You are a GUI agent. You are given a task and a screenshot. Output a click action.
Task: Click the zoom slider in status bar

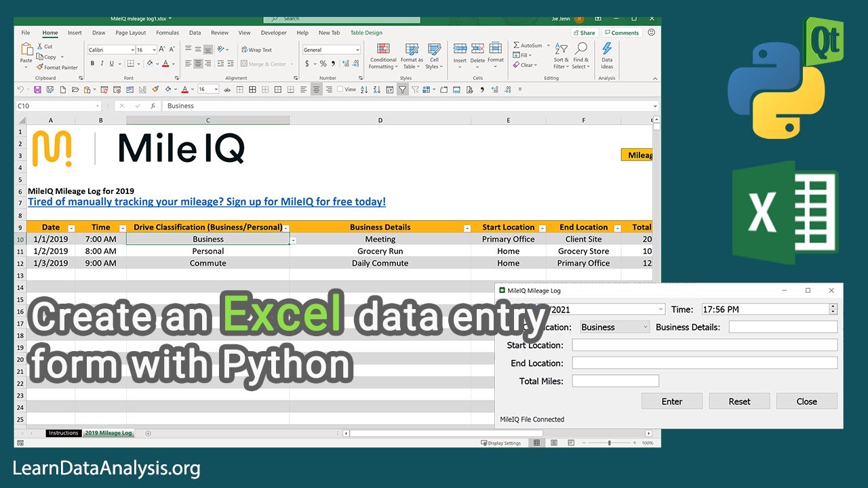click(x=610, y=443)
